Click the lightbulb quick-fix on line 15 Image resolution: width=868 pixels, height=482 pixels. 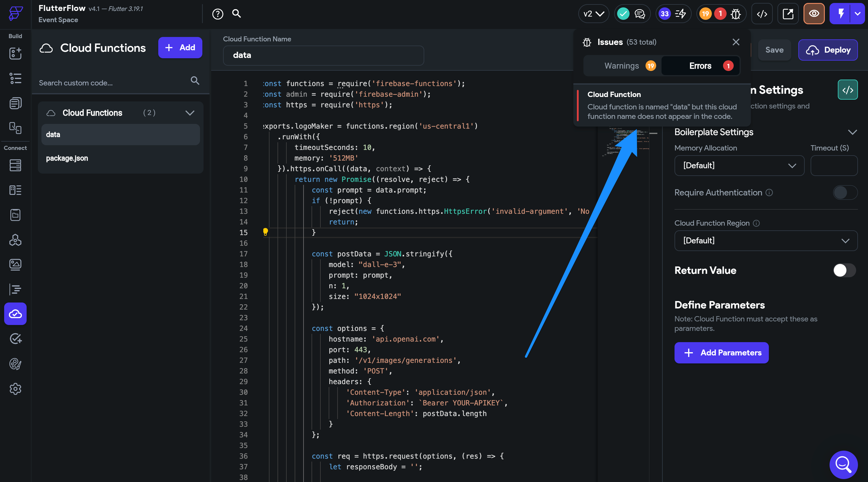tap(266, 232)
